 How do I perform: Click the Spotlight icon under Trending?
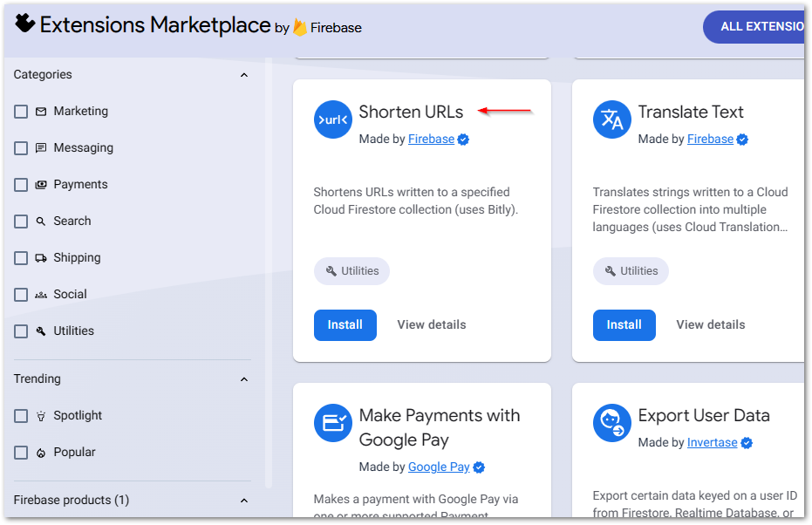[x=41, y=416]
